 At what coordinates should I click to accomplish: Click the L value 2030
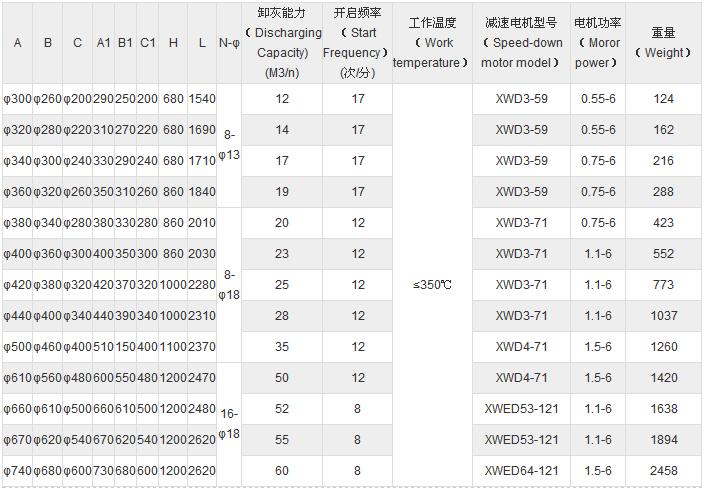pyautogui.click(x=202, y=254)
